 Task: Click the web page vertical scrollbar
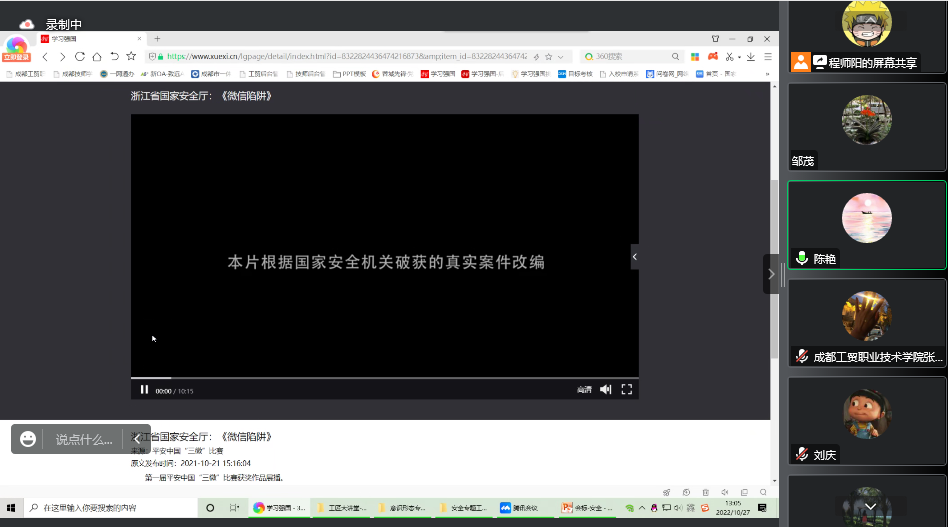pos(774,269)
